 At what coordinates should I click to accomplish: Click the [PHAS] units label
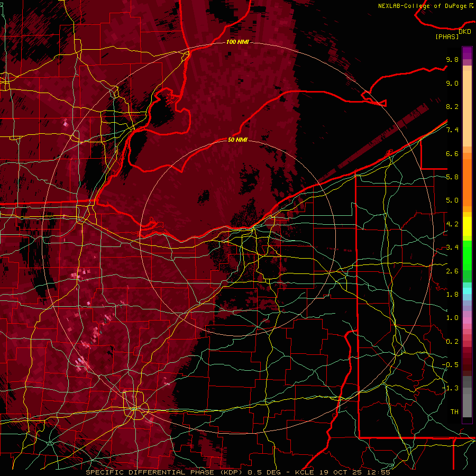click(447, 36)
